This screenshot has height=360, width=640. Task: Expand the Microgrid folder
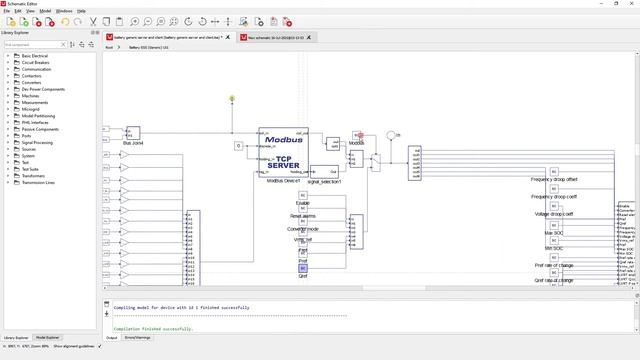tap(8, 109)
